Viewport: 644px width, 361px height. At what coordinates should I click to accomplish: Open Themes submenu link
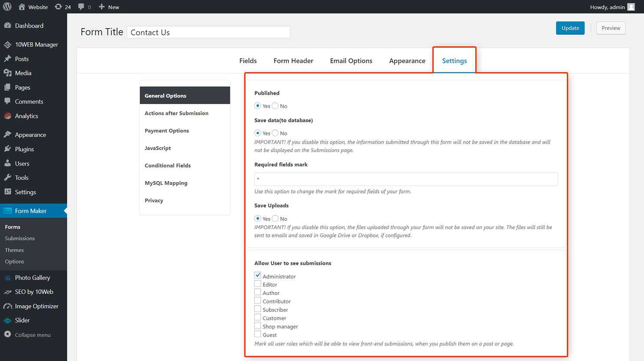pyautogui.click(x=14, y=250)
